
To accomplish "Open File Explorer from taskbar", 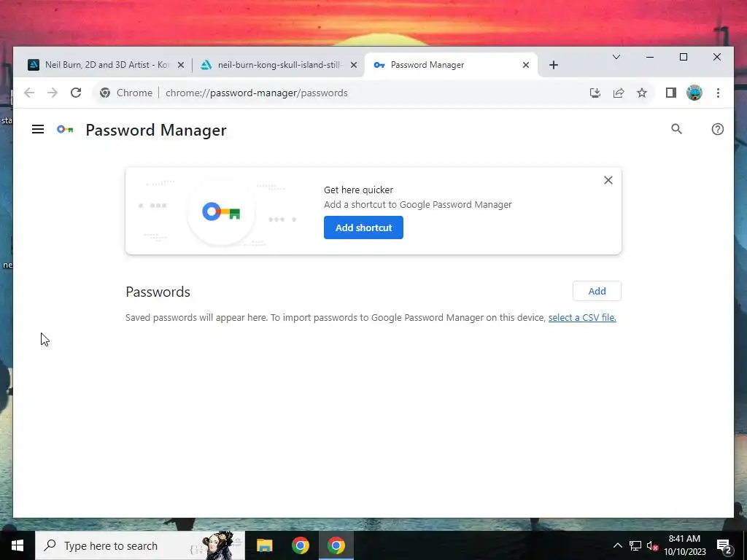I will [264, 545].
